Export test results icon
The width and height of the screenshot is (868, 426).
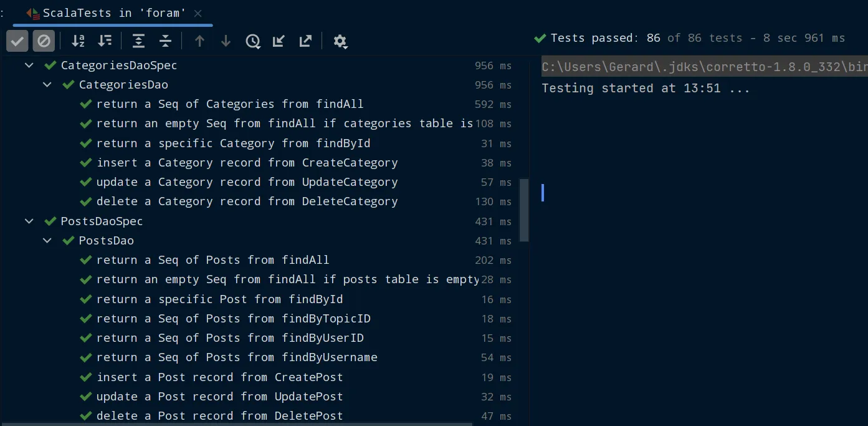[305, 41]
